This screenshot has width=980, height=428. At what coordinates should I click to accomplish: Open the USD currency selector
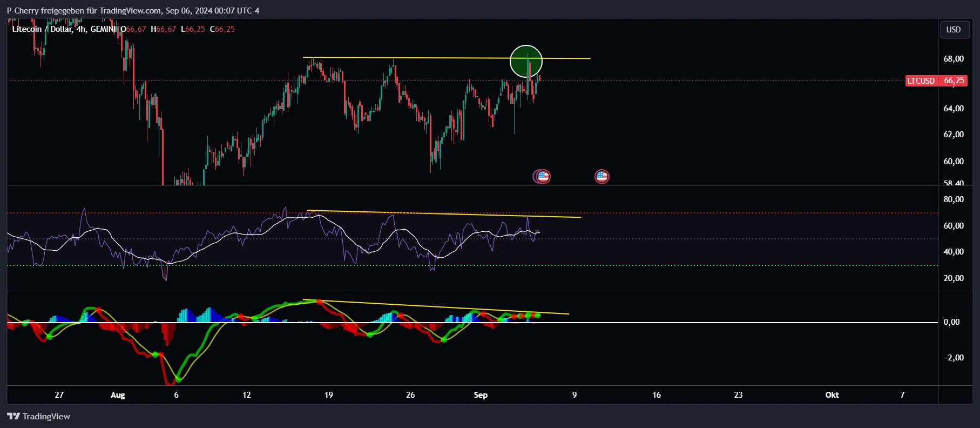(954, 30)
